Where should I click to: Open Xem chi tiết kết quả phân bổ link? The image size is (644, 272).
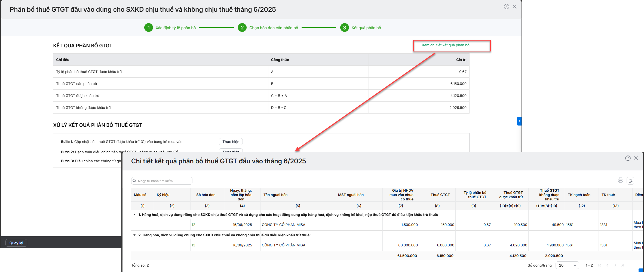pyautogui.click(x=446, y=45)
